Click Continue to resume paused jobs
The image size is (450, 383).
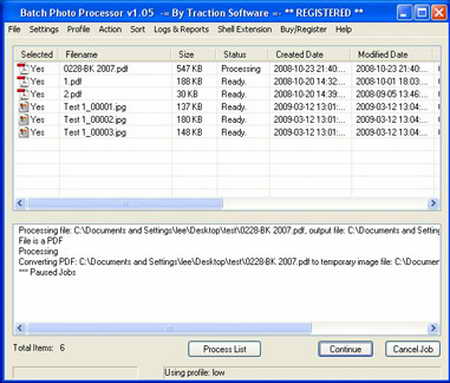pos(345,349)
